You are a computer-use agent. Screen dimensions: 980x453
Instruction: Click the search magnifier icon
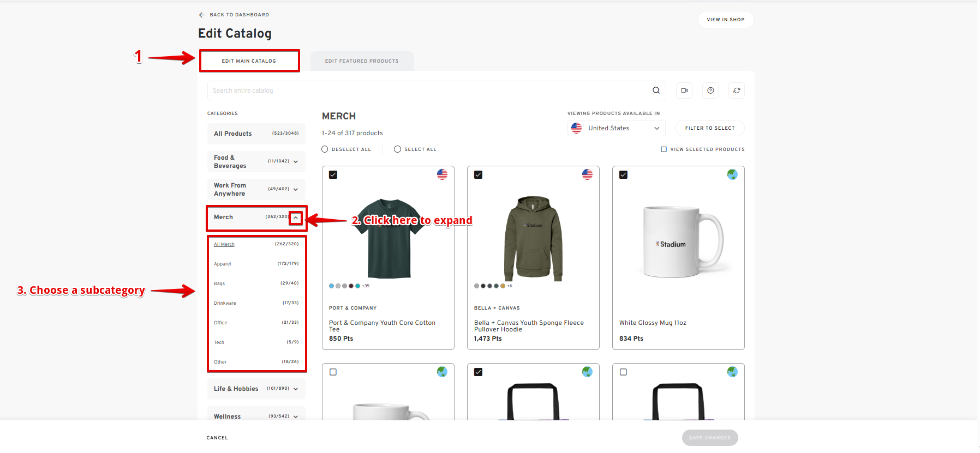[x=656, y=90]
